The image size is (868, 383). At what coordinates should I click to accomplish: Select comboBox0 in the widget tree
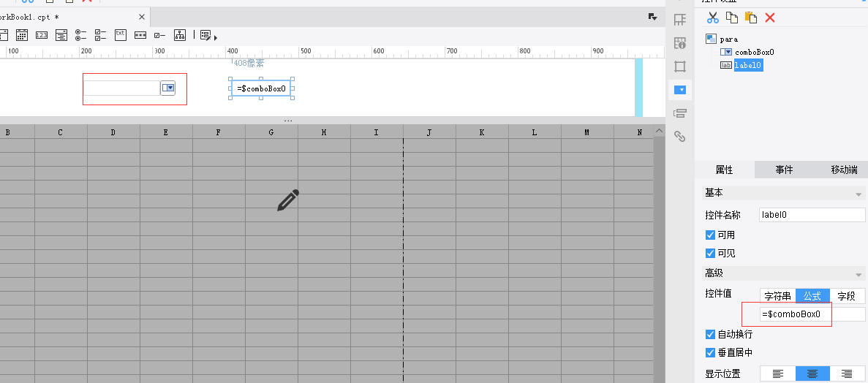pyautogui.click(x=754, y=52)
